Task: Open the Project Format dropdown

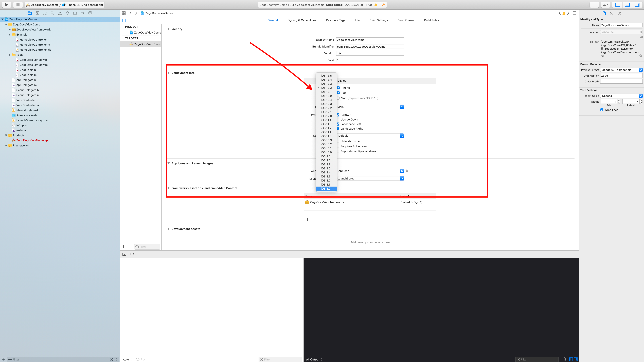Action: click(621, 70)
